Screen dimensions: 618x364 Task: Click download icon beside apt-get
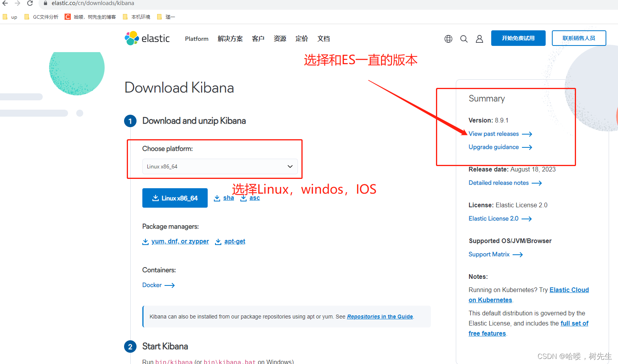[218, 241]
